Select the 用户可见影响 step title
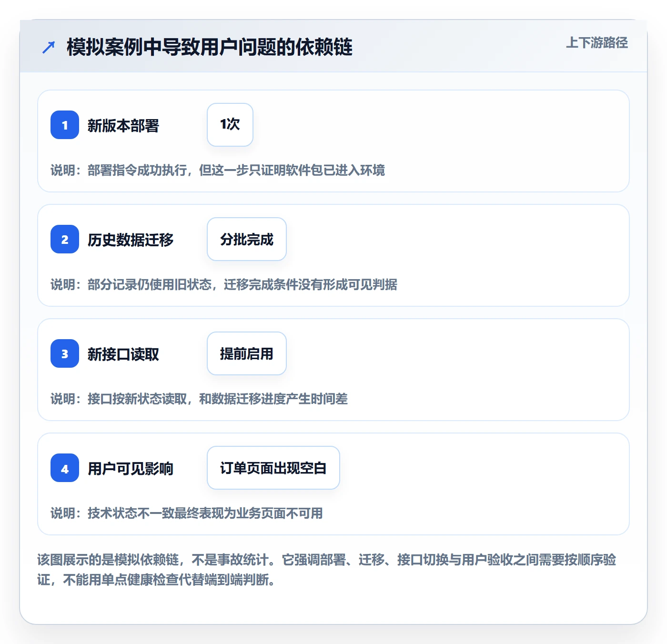This screenshot has height=644, width=667. (131, 469)
